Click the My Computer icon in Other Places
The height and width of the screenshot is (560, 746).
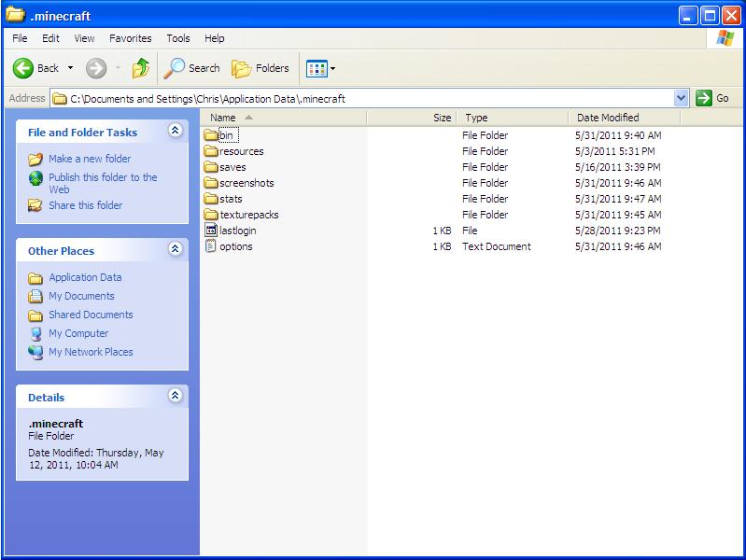pos(35,333)
